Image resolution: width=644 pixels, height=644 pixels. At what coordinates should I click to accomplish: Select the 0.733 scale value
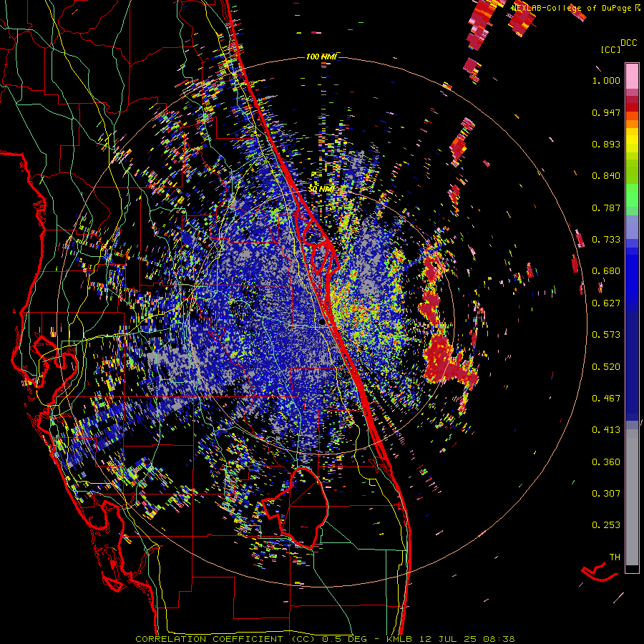point(606,240)
